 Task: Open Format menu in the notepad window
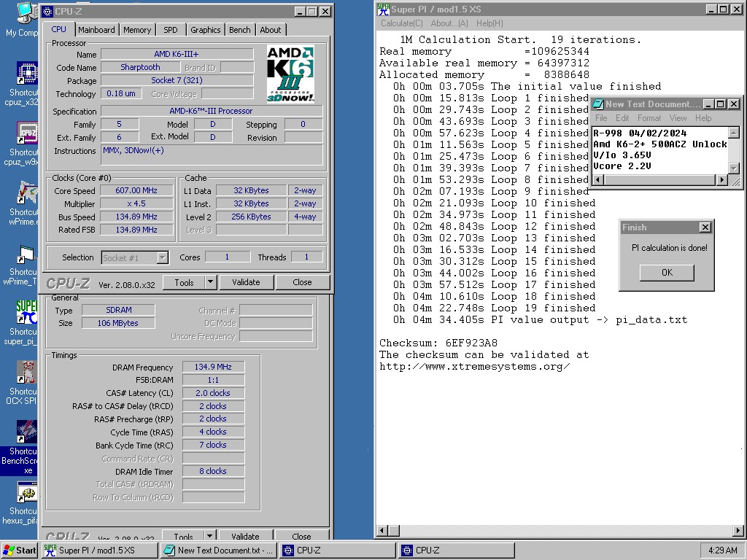tap(649, 118)
